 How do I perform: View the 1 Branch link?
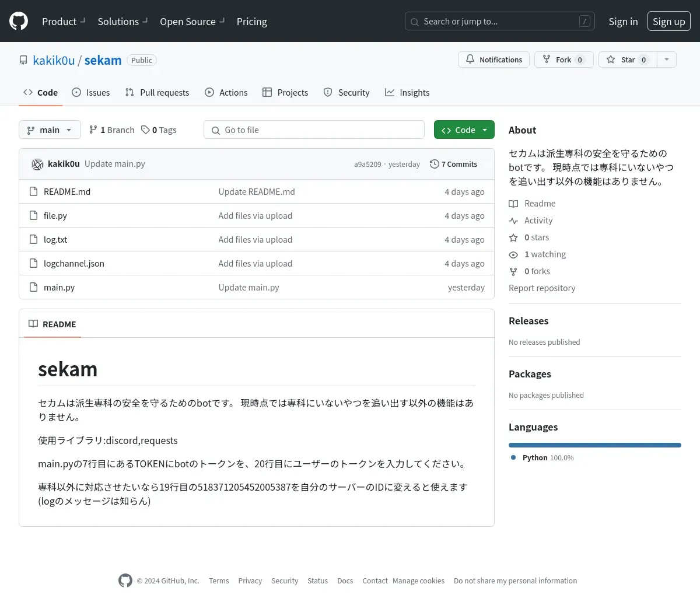111,130
